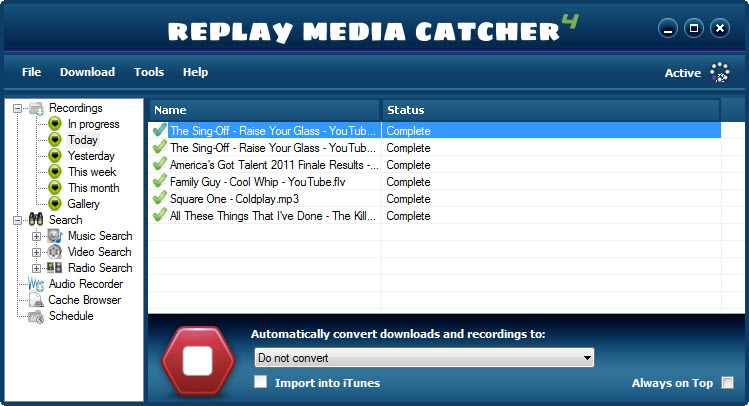This screenshot has width=749, height=406.
Task: Select Square One - Coldplay.mp3
Action: (235, 199)
